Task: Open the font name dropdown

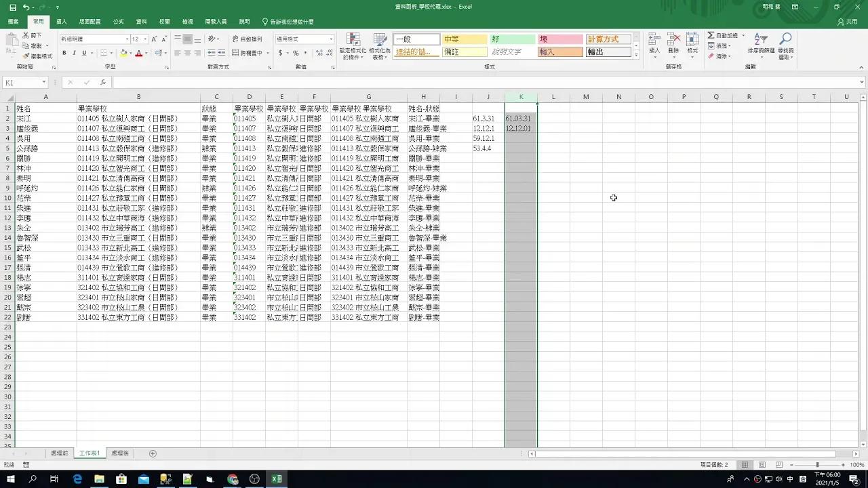Action: pos(127,39)
